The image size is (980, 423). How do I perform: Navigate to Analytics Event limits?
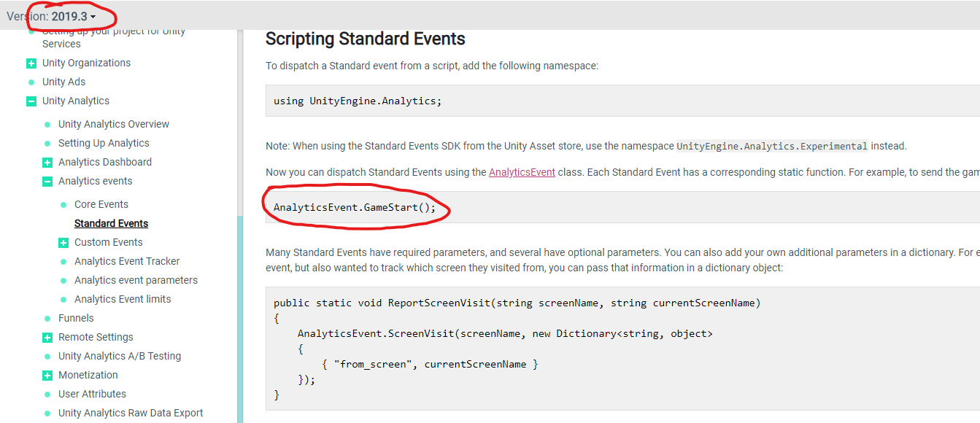[x=123, y=299]
